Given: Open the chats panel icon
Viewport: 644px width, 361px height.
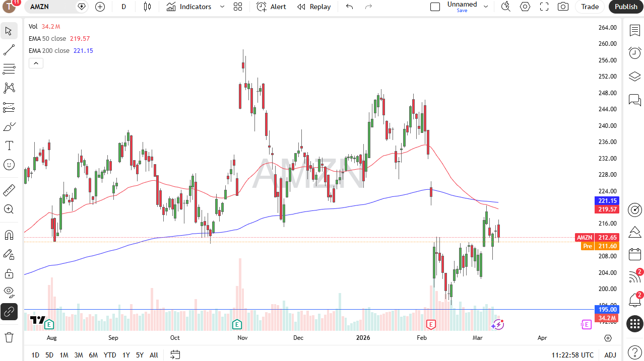Looking at the screenshot, I should click(635, 100).
